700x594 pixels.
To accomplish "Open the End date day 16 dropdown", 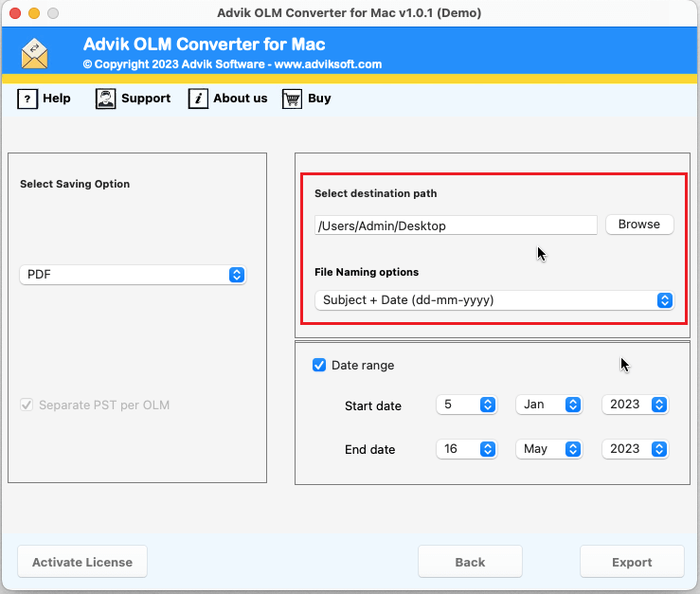I will [467, 449].
